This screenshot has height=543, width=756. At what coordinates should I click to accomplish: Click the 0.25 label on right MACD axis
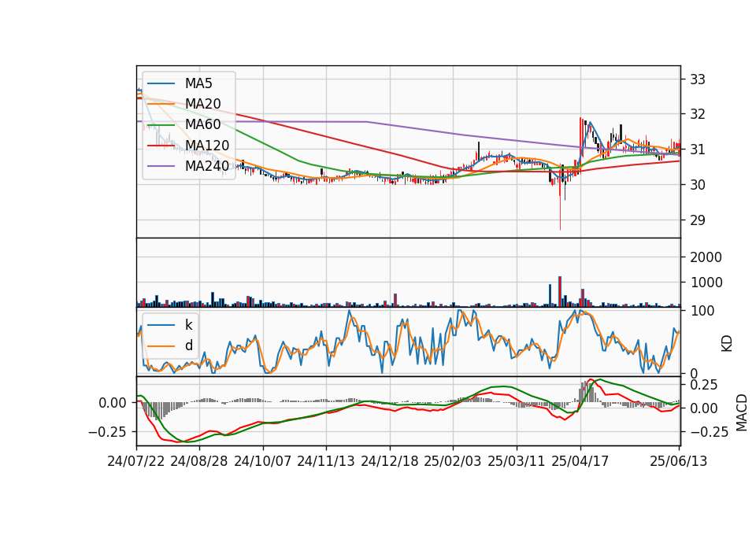click(703, 385)
